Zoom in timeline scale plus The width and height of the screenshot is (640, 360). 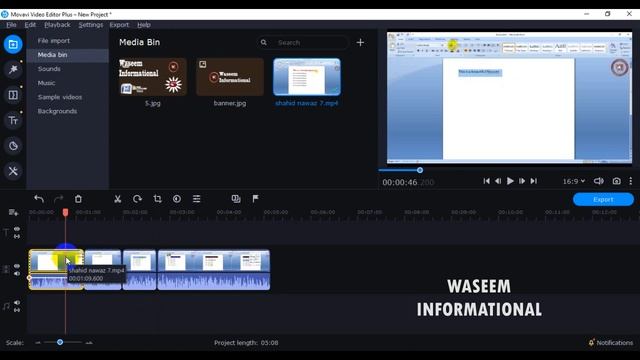(x=89, y=342)
